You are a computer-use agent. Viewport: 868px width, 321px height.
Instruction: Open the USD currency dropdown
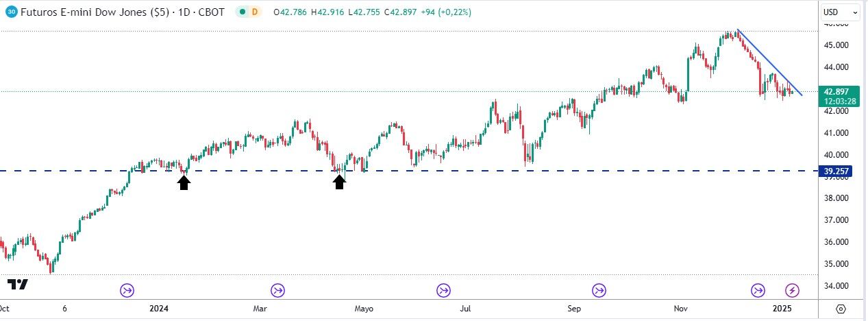[x=840, y=12]
